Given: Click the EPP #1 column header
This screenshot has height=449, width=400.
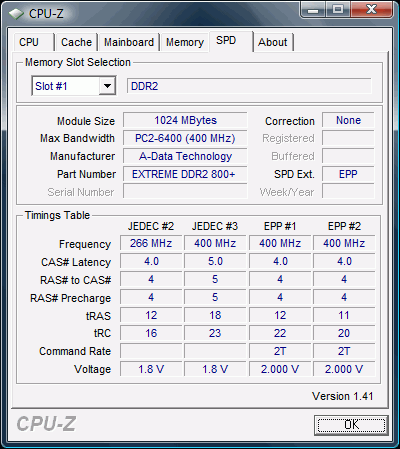Looking at the screenshot, I should coord(280,226).
